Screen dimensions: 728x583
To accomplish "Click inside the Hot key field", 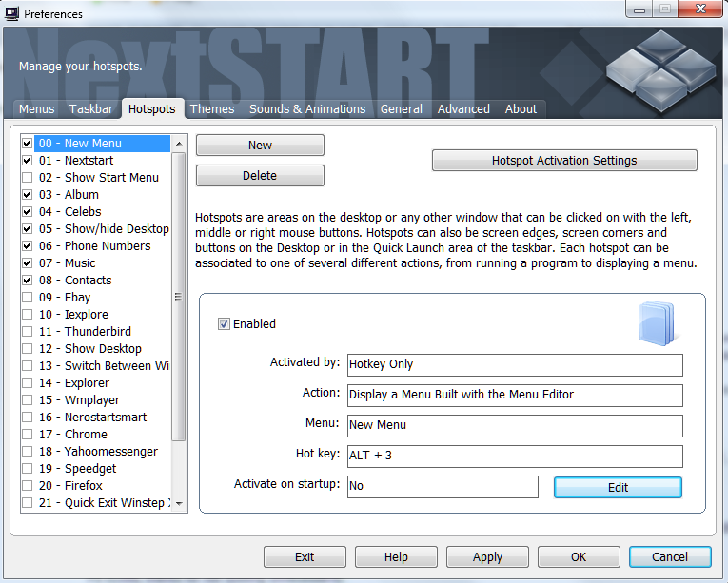I will [515, 456].
